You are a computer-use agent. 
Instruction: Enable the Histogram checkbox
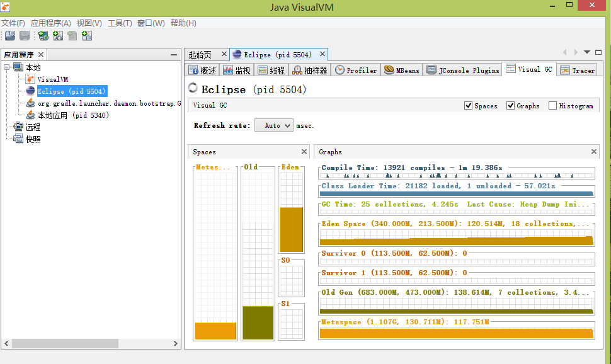click(x=552, y=106)
